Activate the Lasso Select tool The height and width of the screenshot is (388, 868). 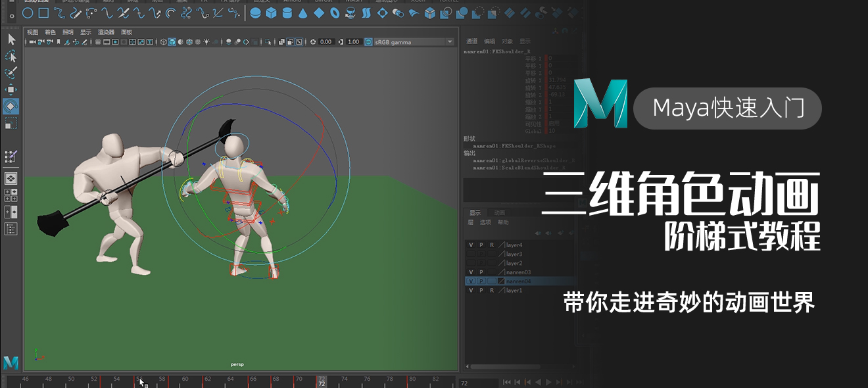pos(11,57)
